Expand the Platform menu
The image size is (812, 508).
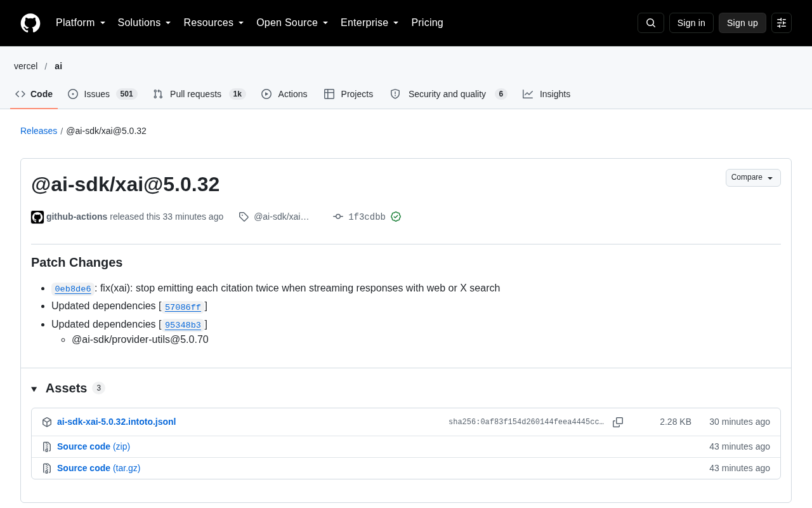(81, 23)
